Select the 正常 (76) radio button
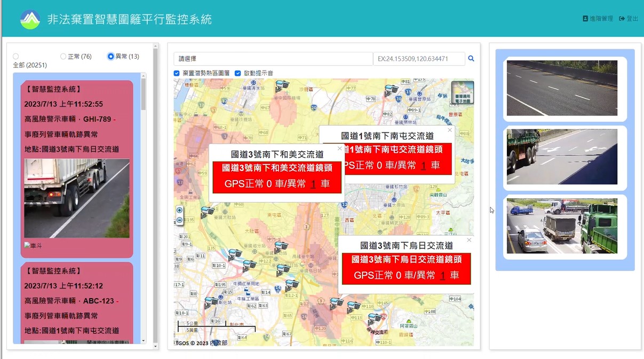 click(63, 56)
